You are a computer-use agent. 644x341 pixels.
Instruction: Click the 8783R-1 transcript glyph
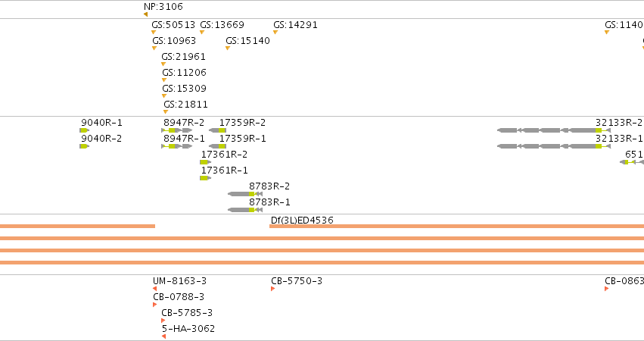pyautogui.click(x=245, y=210)
